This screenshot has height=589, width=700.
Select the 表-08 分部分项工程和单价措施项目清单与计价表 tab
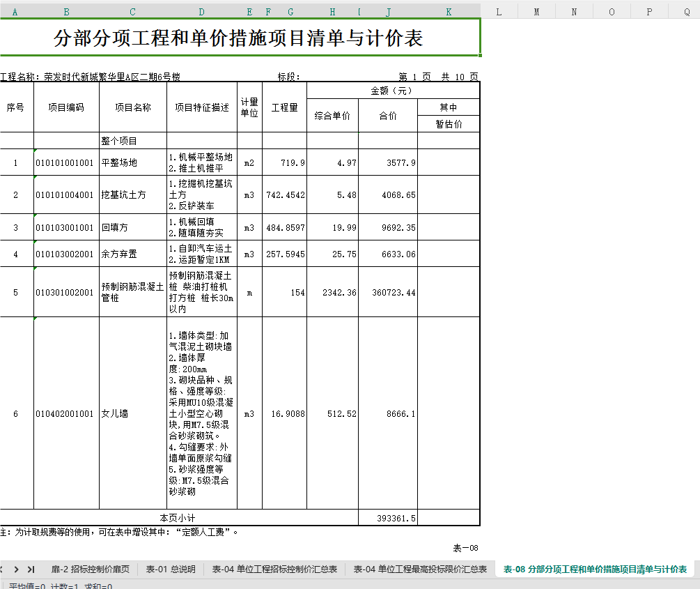(x=595, y=569)
